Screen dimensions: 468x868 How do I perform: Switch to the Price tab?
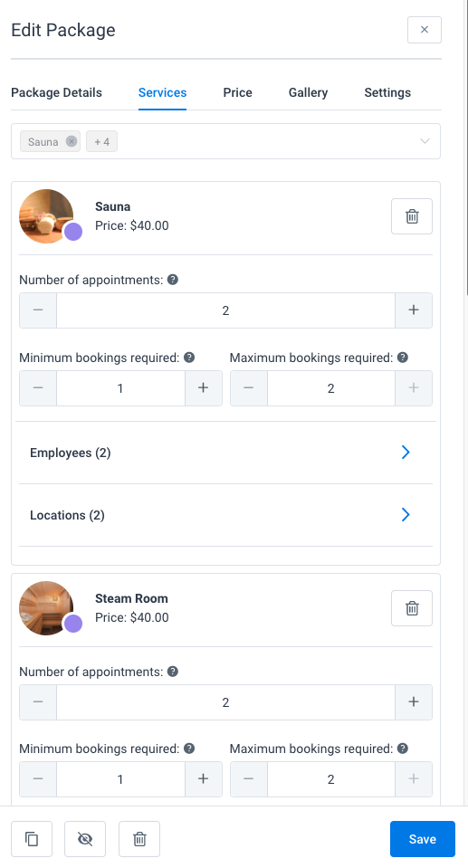pyautogui.click(x=237, y=92)
